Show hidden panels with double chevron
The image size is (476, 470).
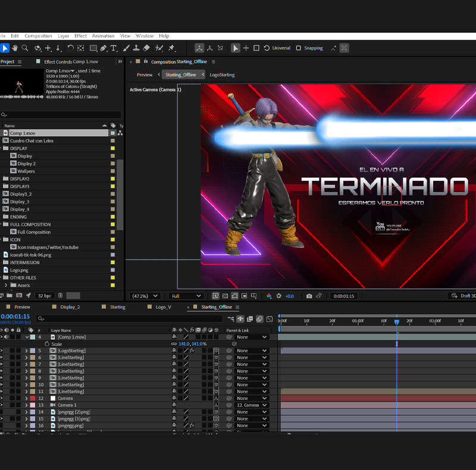pyautogui.click(x=120, y=61)
